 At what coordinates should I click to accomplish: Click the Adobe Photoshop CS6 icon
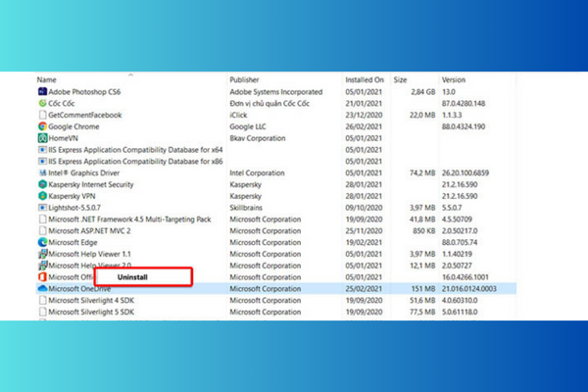(x=42, y=91)
